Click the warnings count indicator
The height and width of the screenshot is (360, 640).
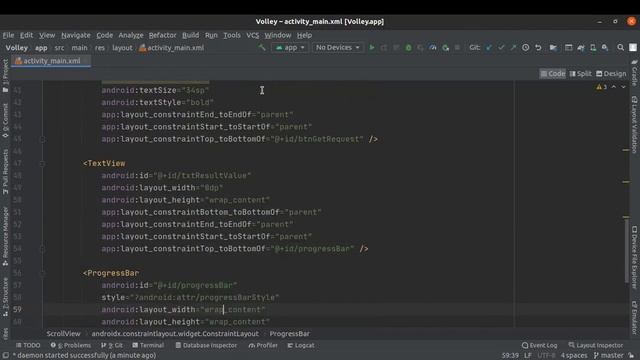(x=601, y=87)
